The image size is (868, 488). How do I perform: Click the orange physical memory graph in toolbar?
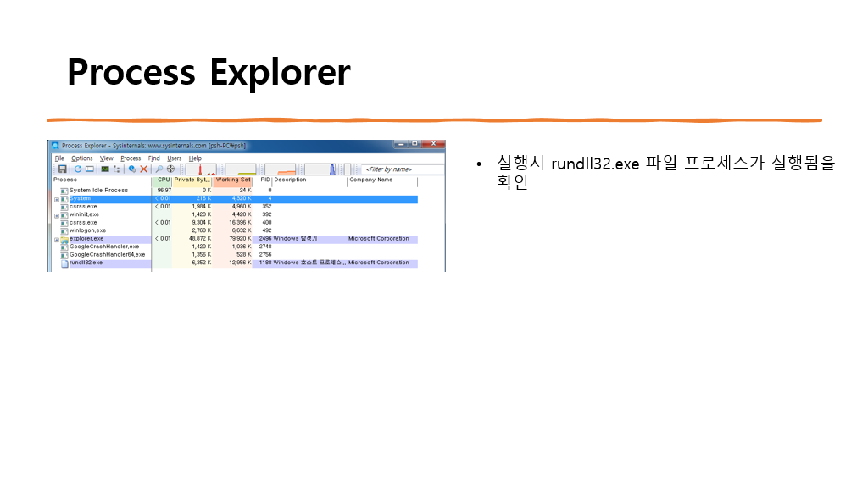280,169
